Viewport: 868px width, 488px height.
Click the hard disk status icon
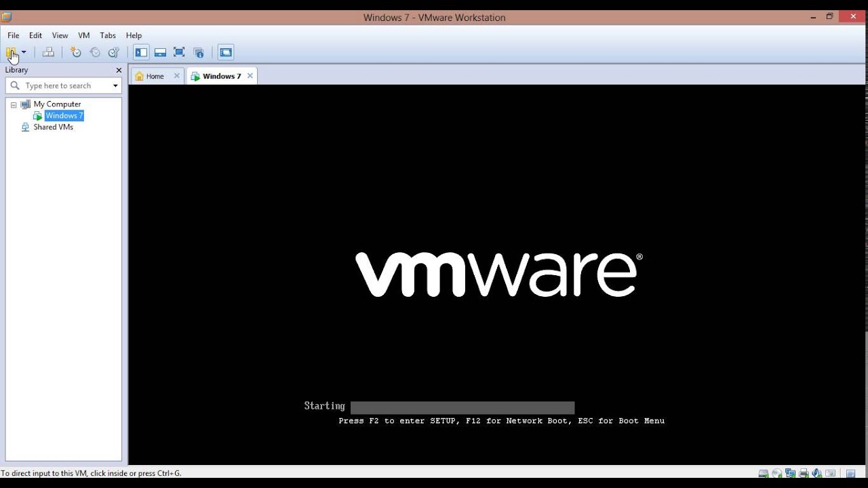[764, 474]
